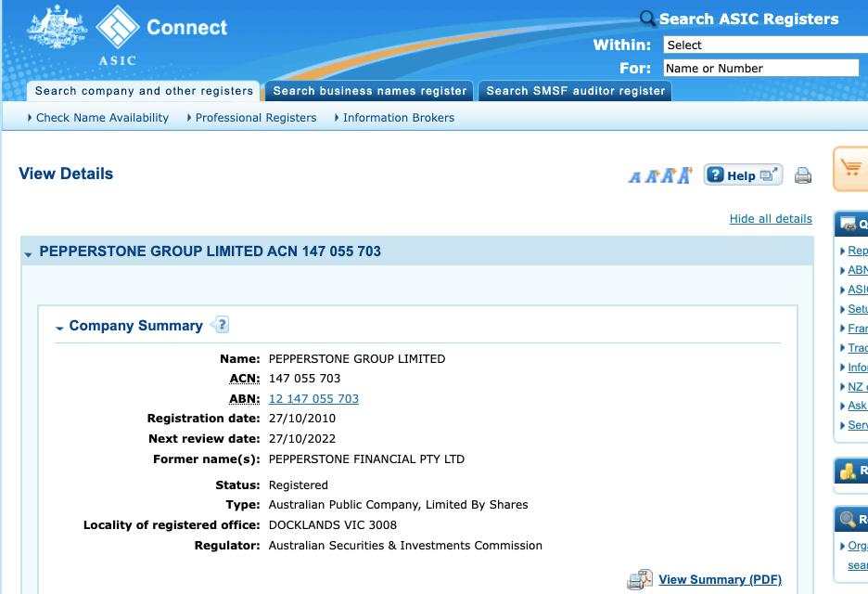Click the DOCKLANDS VIC 3008 locality value
The width and height of the screenshot is (868, 594).
tap(333, 524)
